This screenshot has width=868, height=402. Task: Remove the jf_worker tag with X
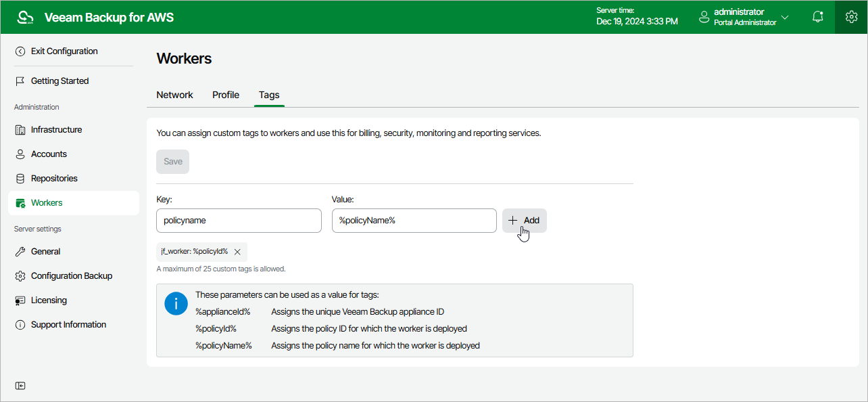point(237,252)
